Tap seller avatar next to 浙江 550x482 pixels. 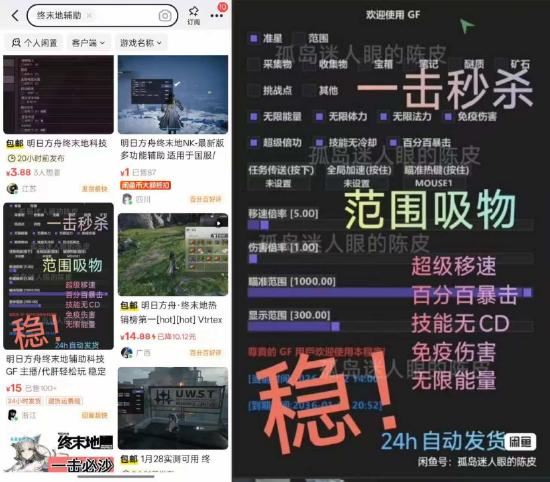tap(12, 415)
